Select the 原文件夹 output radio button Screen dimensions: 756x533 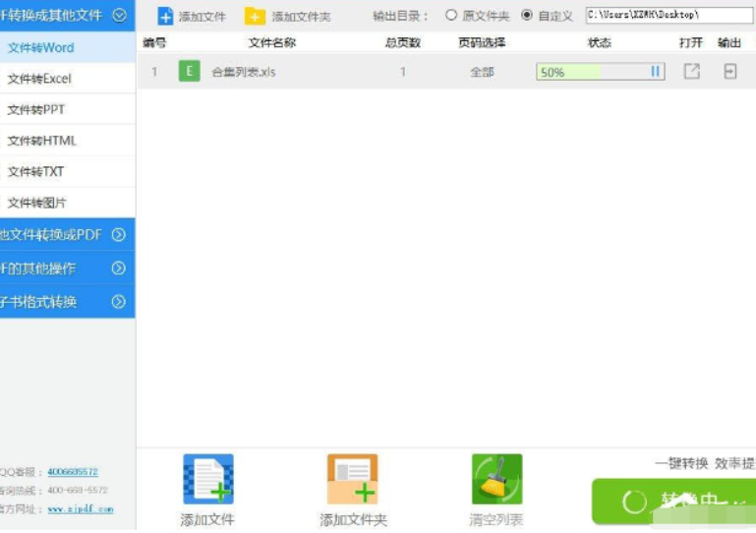tap(451, 15)
